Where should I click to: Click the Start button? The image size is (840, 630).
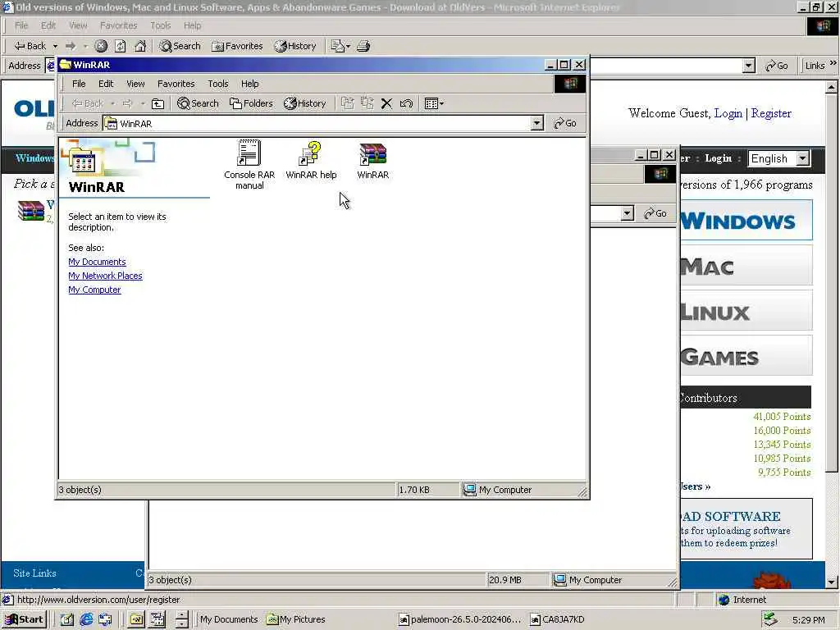(x=25, y=619)
